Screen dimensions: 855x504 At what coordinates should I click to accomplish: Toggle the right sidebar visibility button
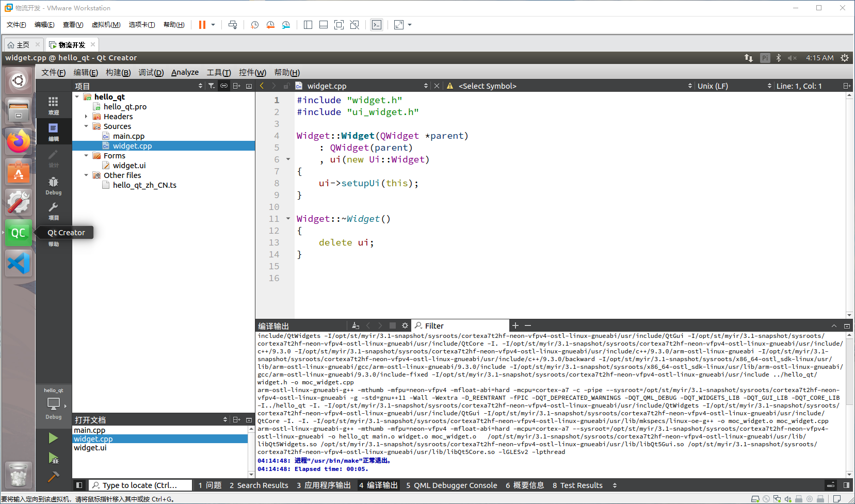click(846, 485)
